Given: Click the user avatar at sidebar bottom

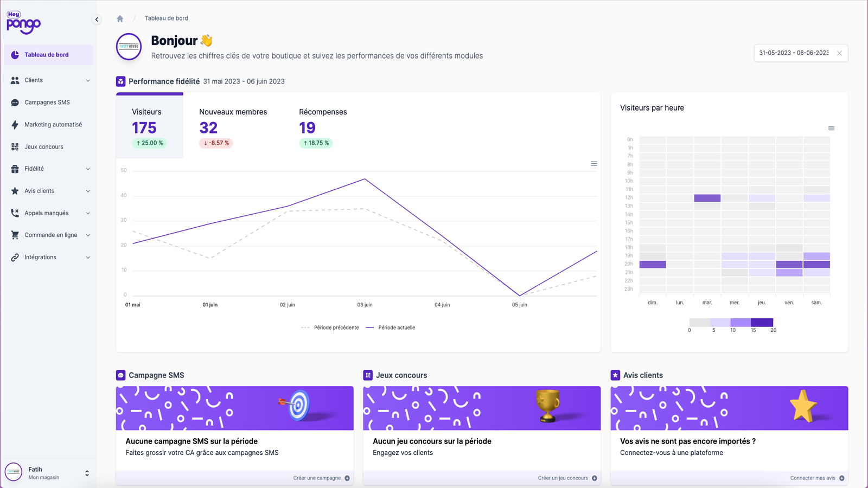Looking at the screenshot, I should 14,472.
